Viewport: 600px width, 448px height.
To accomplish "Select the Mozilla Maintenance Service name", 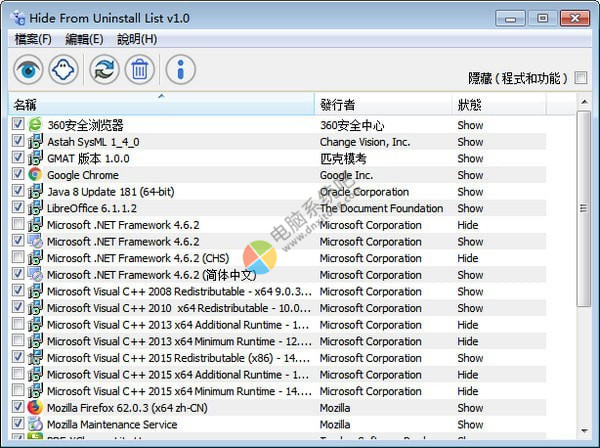I will coord(112,425).
